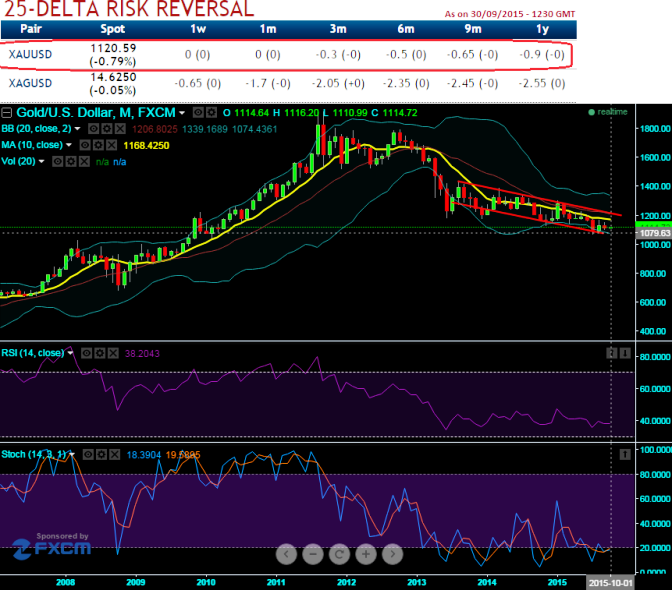Screen dimensions: 672x590
Task: Click the Gold/U.S. Dollar, M, FXCM title
Action: click(x=96, y=113)
